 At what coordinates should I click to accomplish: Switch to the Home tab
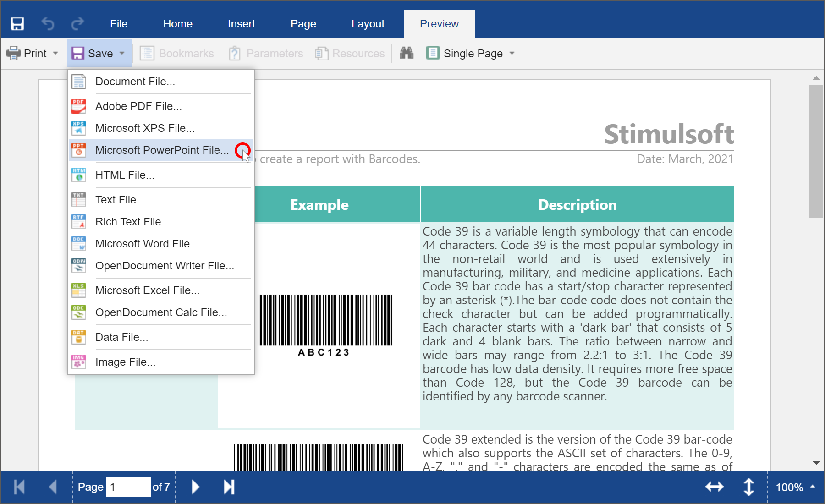click(178, 24)
